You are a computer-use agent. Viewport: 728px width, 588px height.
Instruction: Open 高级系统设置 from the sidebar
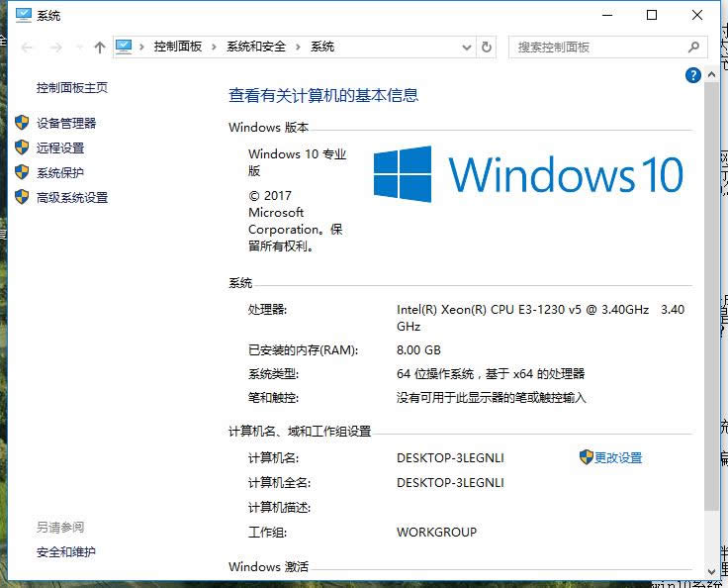[x=72, y=198]
